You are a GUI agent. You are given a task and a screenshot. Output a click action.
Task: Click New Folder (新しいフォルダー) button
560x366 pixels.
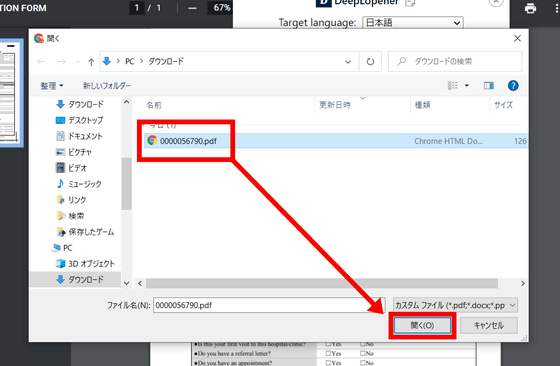[x=106, y=86]
